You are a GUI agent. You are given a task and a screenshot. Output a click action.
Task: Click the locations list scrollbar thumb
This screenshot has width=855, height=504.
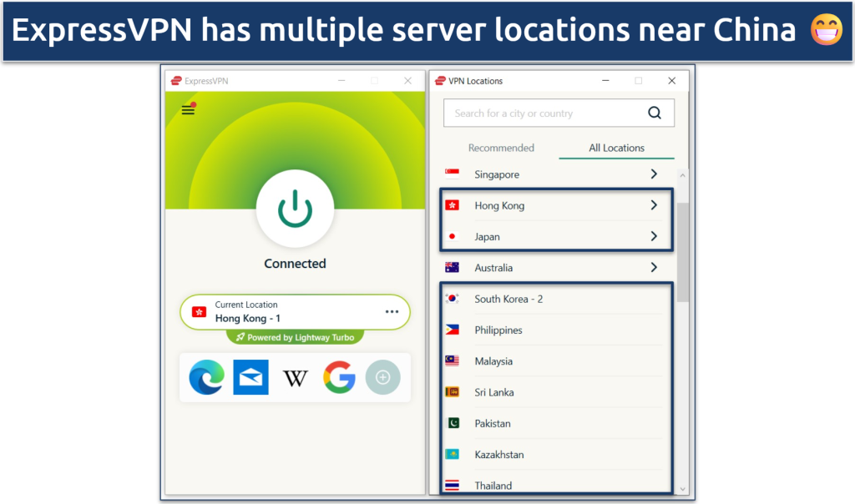(x=683, y=252)
